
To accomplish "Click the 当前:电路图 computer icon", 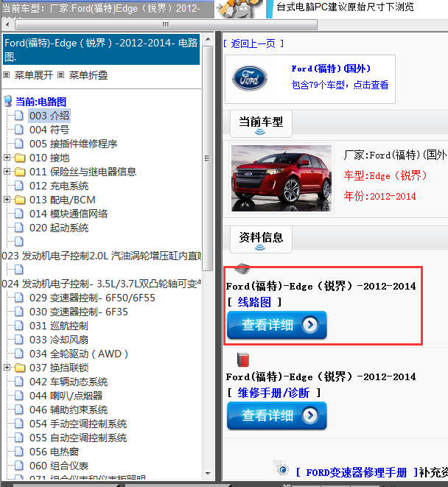I will click(x=8, y=101).
